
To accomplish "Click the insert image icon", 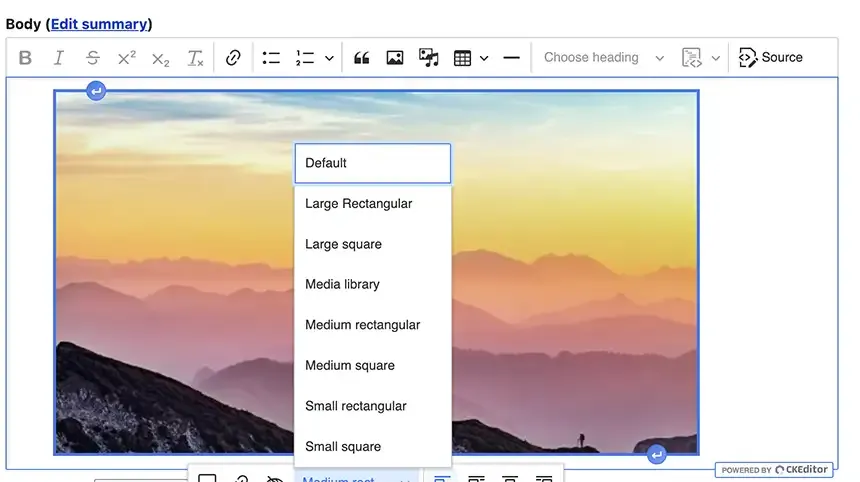I will click(x=395, y=58).
